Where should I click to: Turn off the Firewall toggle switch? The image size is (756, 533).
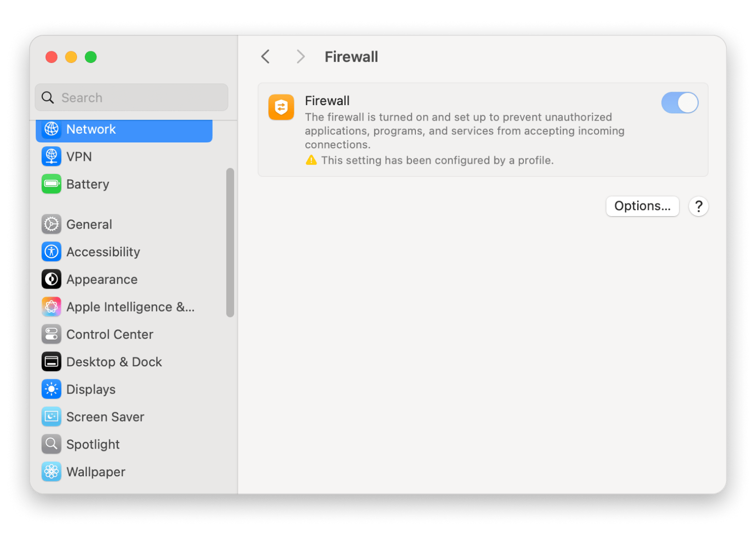click(679, 103)
